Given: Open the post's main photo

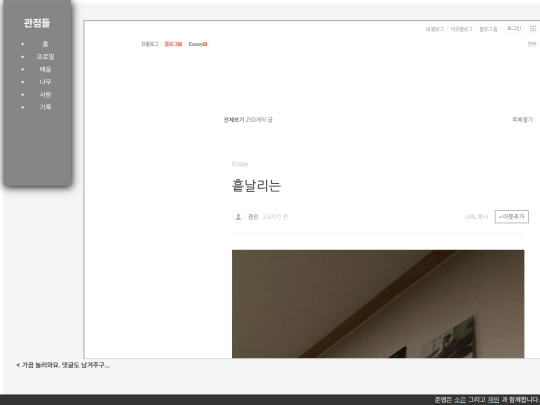Looking at the screenshot, I should 378,304.
